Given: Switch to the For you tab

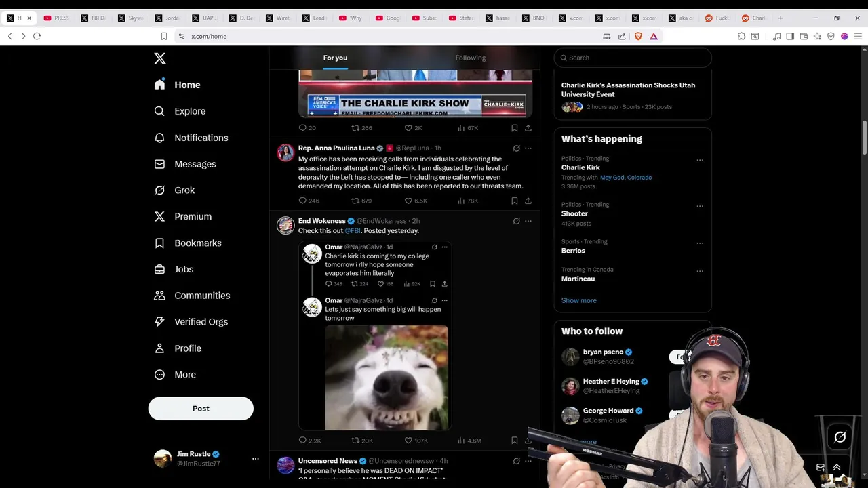Looking at the screenshot, I should pyautogui.click(x=335, y=58).
